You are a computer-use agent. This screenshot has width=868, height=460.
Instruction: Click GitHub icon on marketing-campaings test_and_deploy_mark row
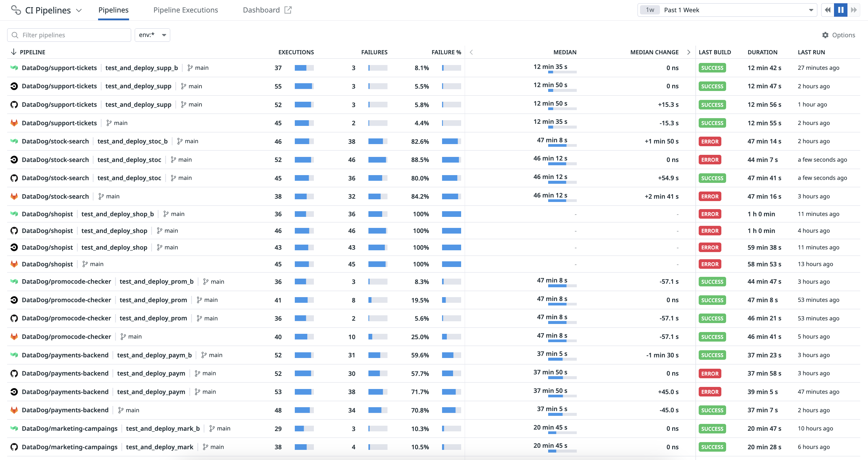pyautogui.click(x=14, y=447)
